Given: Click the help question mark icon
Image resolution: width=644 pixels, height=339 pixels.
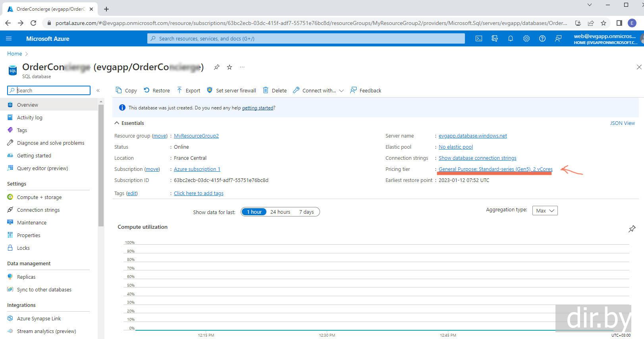Looking at the screenshot, I should tap(542, 38).
